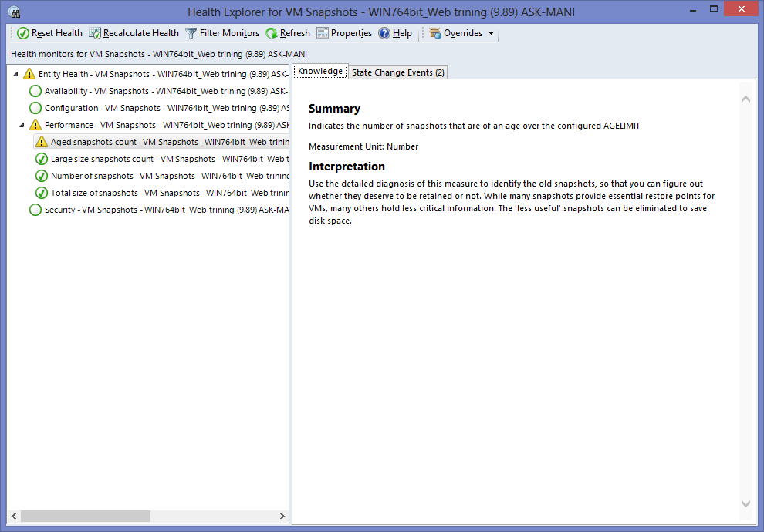Close the Health Explorer window
The image size is (764, 532).
point(742,8)
